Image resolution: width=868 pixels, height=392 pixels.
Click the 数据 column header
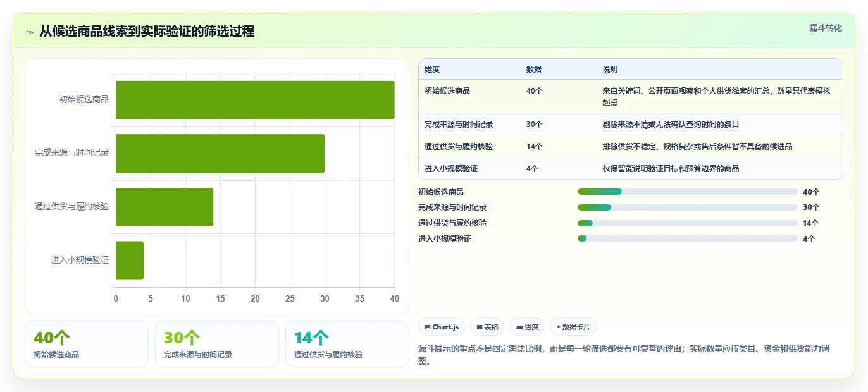pos(534,70)
